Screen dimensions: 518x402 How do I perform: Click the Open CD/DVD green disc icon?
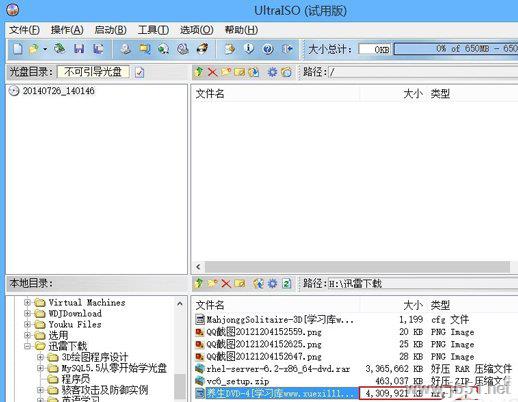point(60,49)
